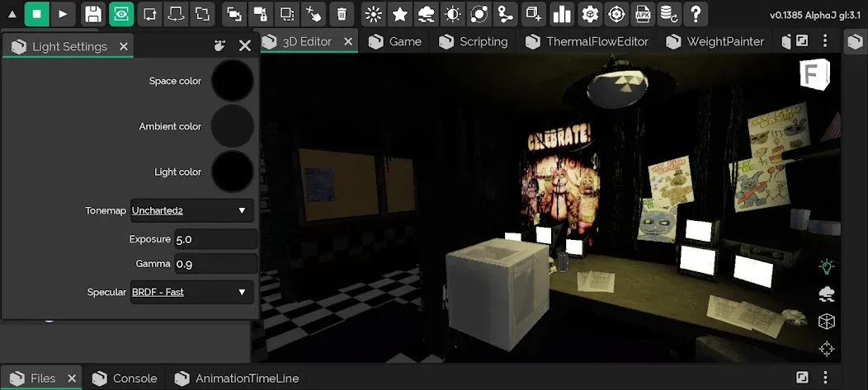Open the bar chart statistics icon
The image size is (868, 390).
click(562, 14)
